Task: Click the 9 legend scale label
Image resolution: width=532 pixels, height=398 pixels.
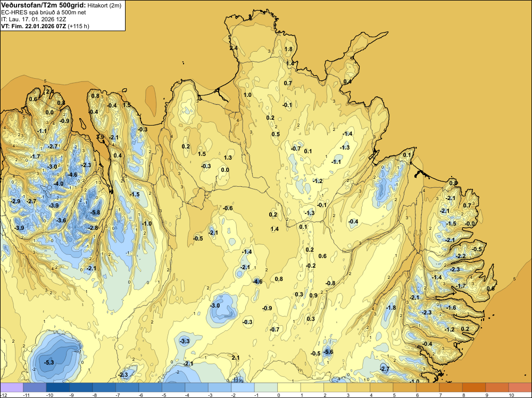Action: [x=487, y=395]
